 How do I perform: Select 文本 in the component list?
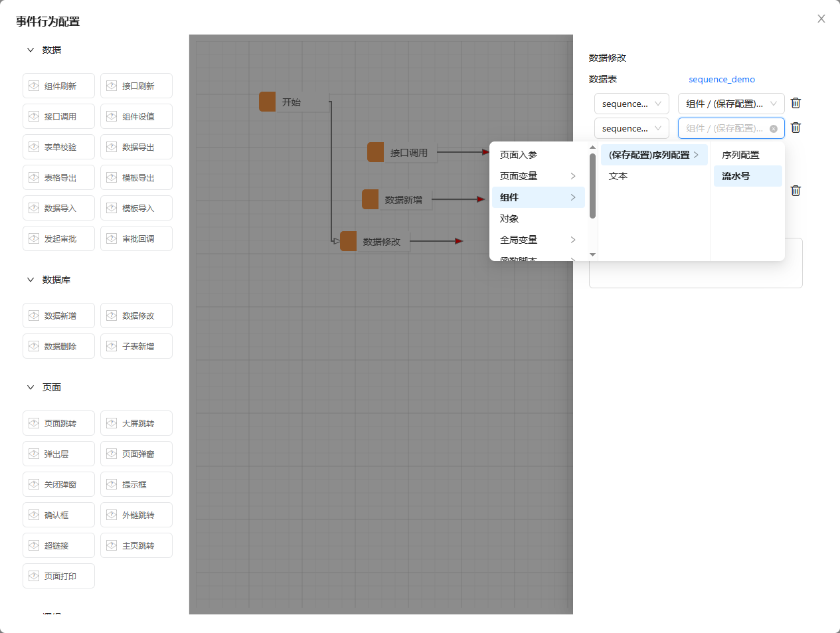618,176
